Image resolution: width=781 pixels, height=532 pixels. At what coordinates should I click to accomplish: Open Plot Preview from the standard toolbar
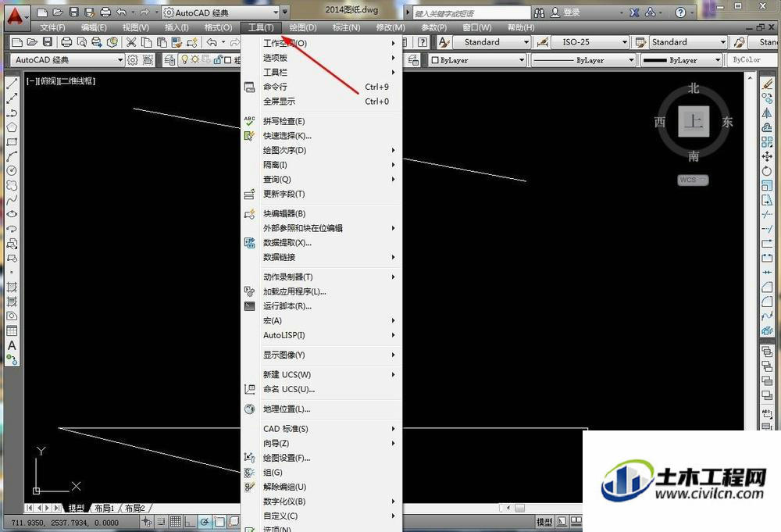(82, 42)
